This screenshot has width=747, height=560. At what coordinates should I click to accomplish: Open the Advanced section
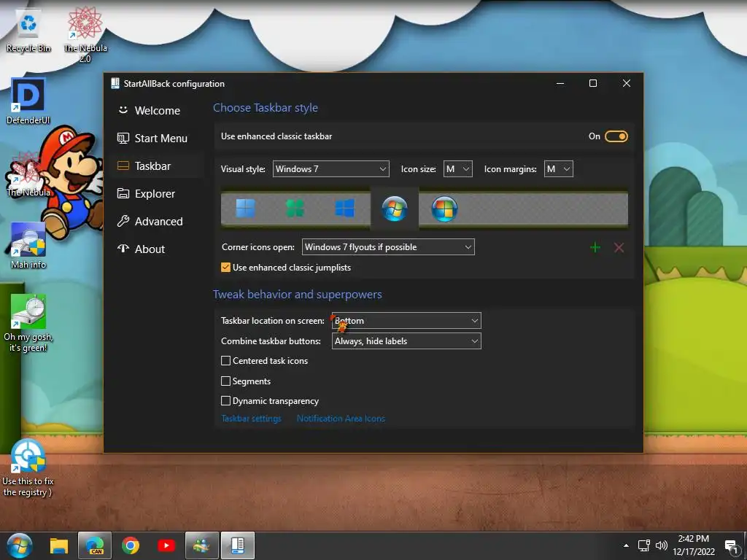point(156,222)
